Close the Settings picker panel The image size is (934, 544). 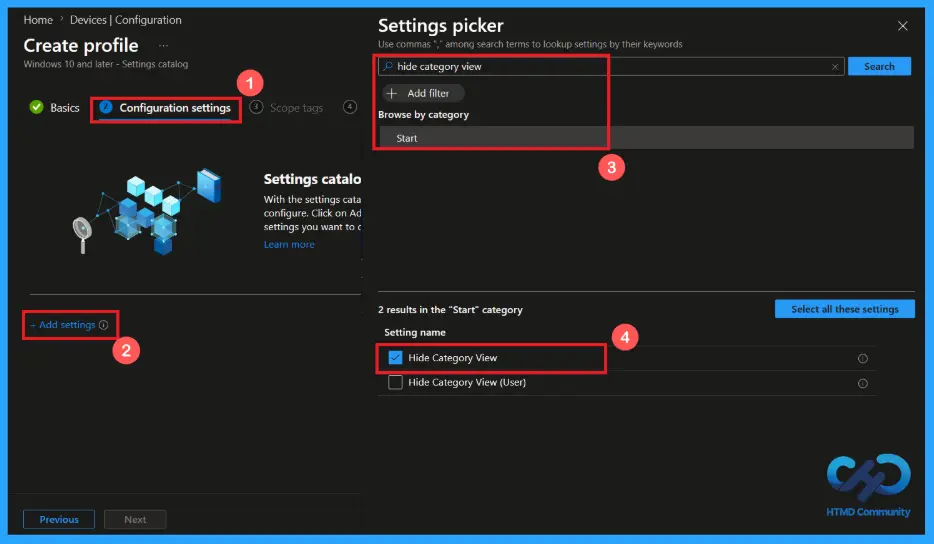coord(902,26)
